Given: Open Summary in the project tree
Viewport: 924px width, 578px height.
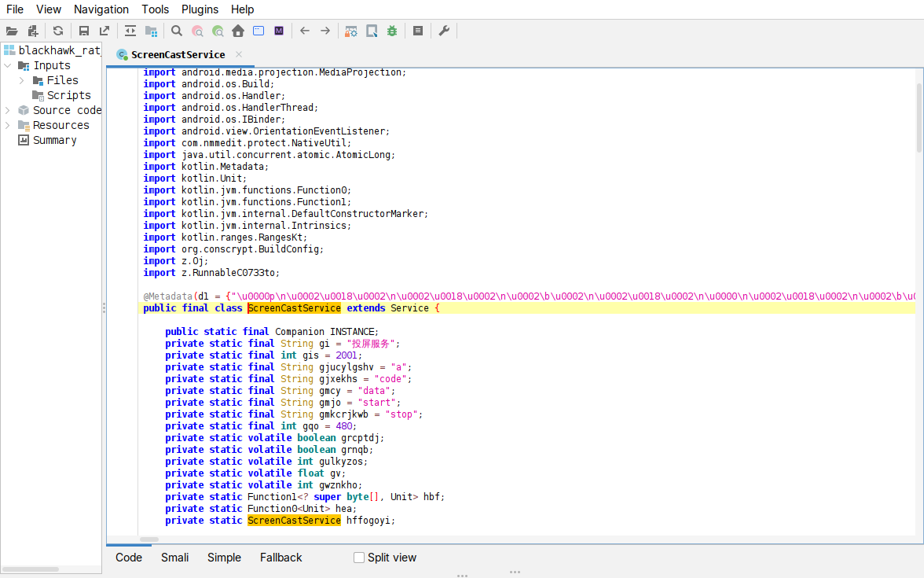Looking at the screenshot, I should [55, 140].
